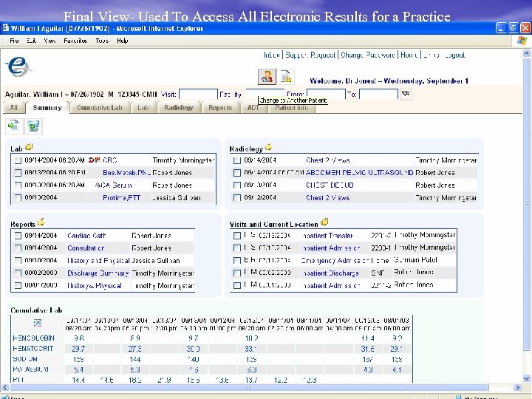
Task: Open the Favorites menu
Action: [75, 41]
